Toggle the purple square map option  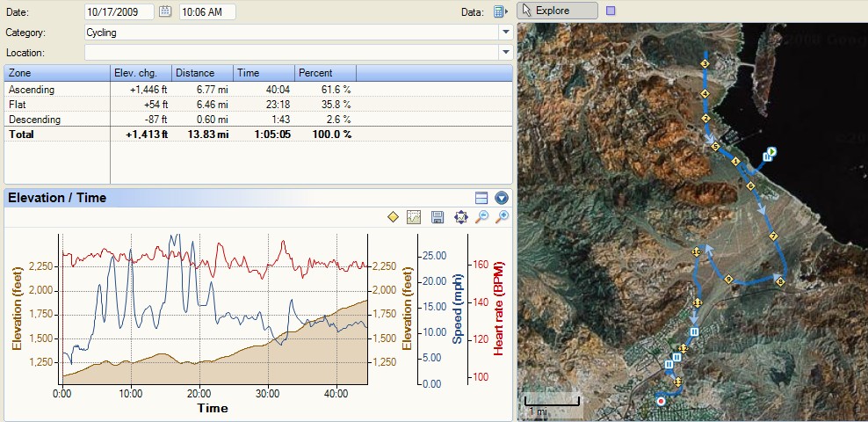point(611,11)
